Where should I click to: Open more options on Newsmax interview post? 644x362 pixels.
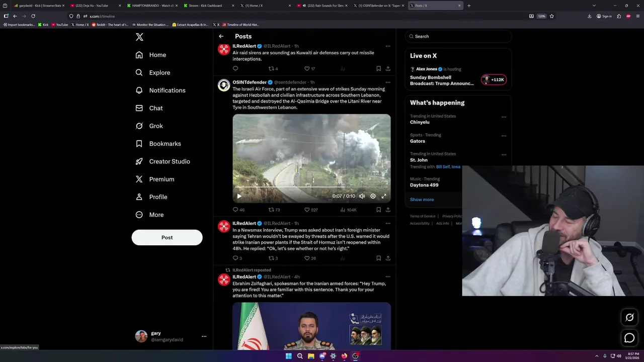(x=388, y=224)
